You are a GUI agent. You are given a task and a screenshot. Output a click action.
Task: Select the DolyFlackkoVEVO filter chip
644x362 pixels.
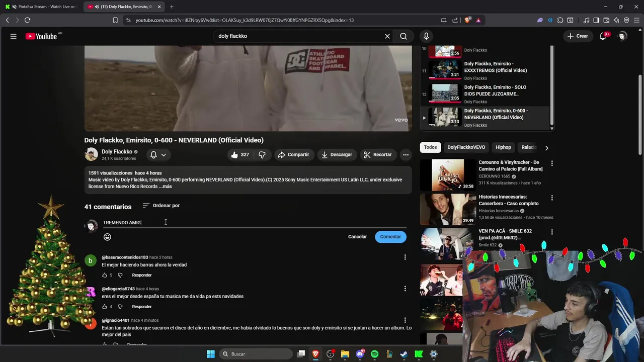point(466,147)
